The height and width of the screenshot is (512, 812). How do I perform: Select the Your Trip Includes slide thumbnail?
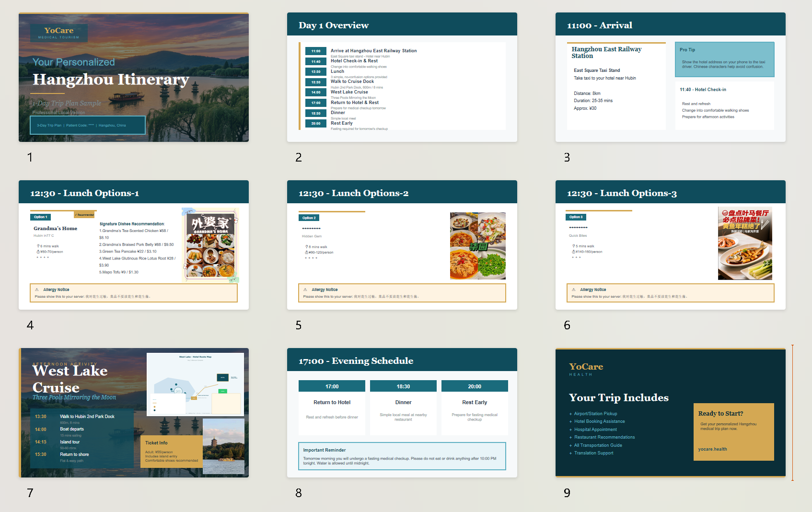(671, 413)
